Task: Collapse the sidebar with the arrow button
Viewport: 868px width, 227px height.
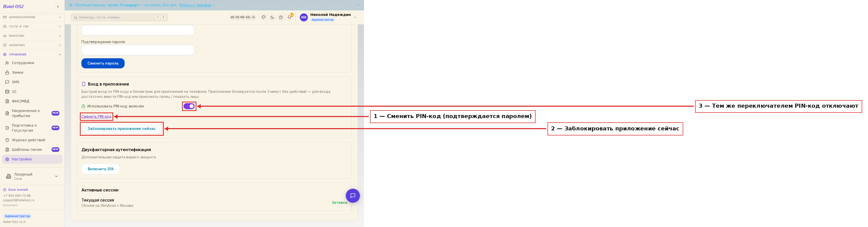Action: pos(58,6)
